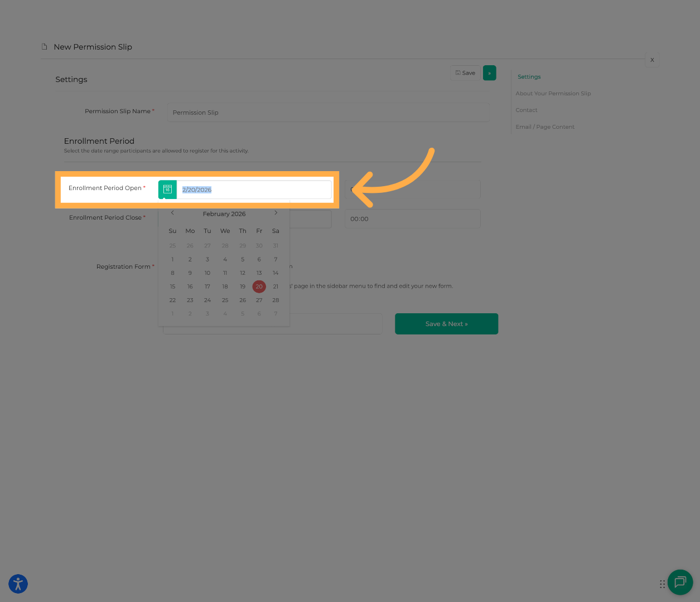The height and width of the screenshot is (602, 700).
Task: Click the green double-arrow next button
Action: pyautogui.click(x=489, y=73)
